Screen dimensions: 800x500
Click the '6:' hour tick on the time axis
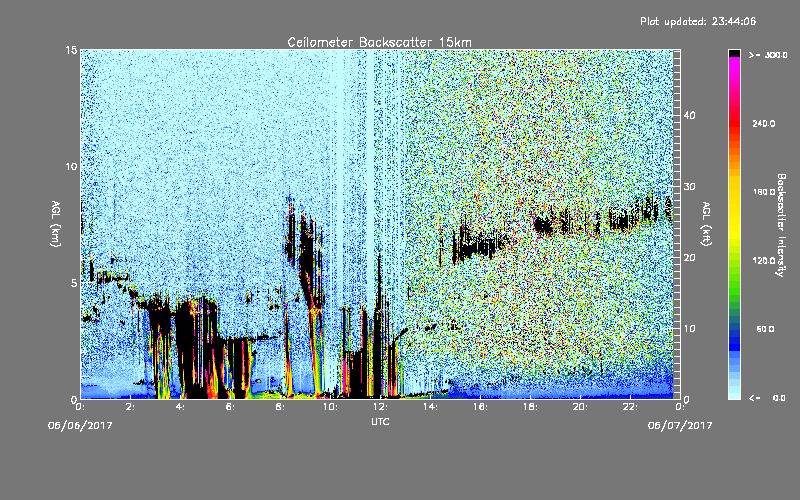click(x=230, y=407)
